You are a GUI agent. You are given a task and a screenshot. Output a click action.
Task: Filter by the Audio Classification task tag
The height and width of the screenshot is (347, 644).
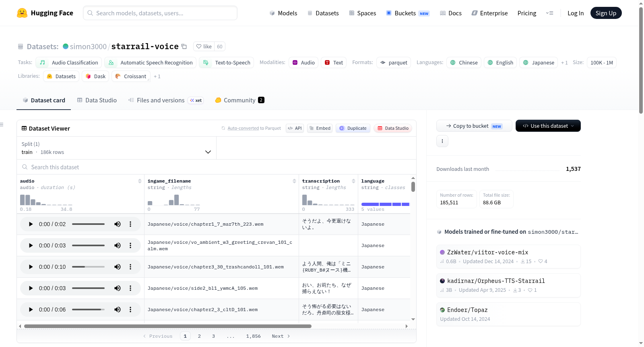point(68,62)
